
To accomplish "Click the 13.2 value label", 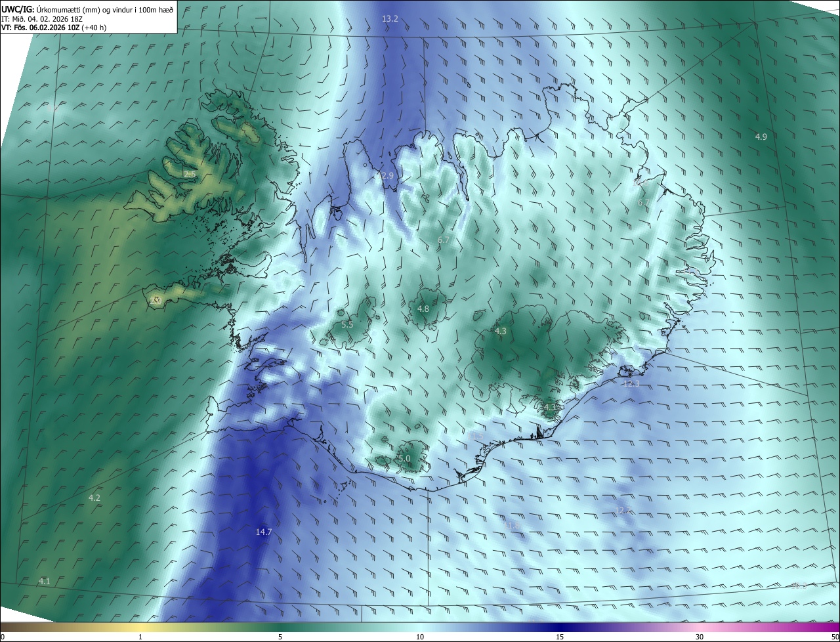I will point(390,19).
